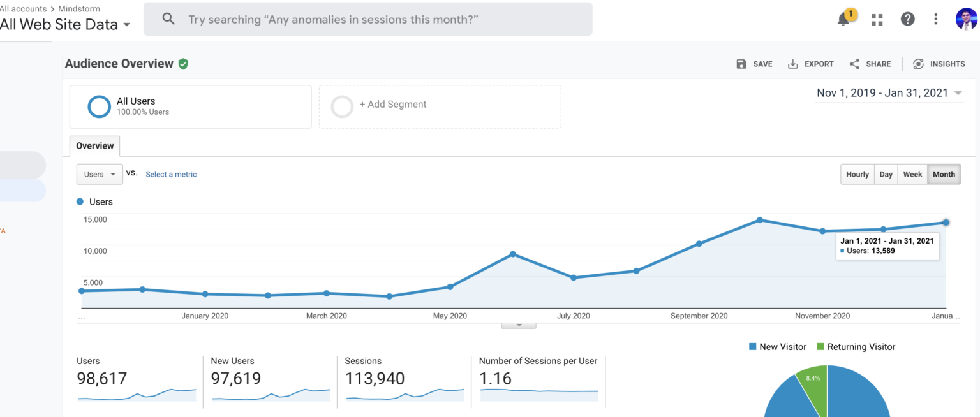Switch chart granularity to Hourly
The image size is (980, 417).
pyautogui.click(x=857, y=174)
